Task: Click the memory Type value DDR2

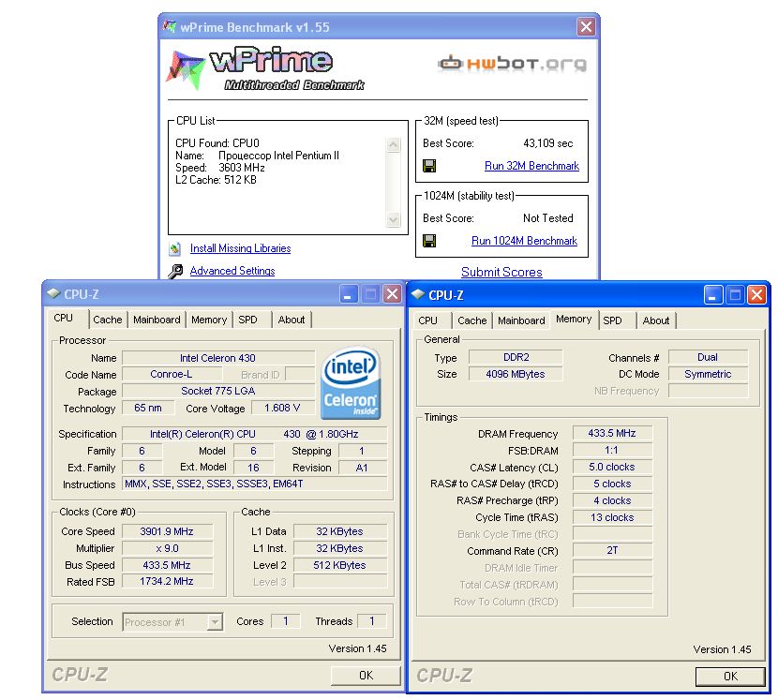Action: pyautogui.click(x=516, y=357)
